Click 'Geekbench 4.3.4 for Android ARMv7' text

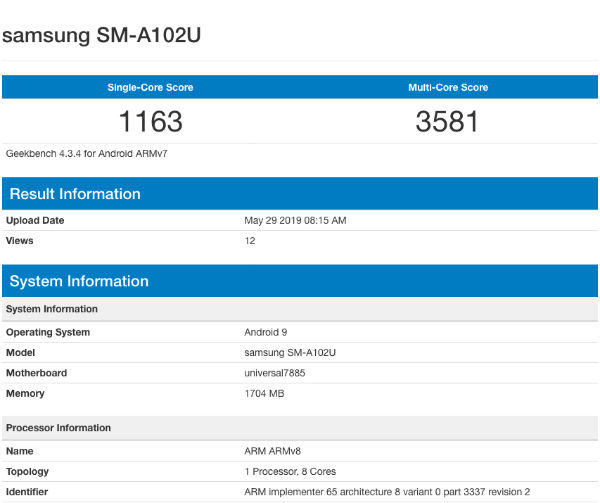(86, 154)
